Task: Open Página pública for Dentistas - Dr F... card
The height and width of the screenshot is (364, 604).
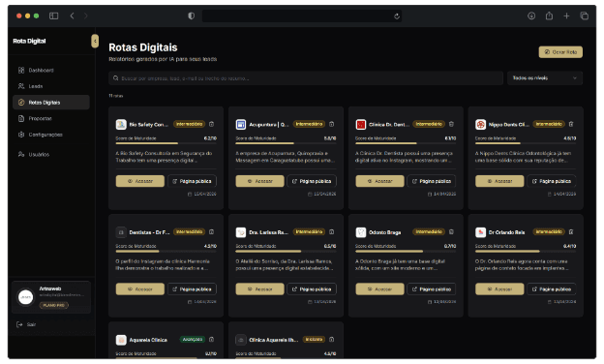Action: pyautogui.click(x=193, y=289)
